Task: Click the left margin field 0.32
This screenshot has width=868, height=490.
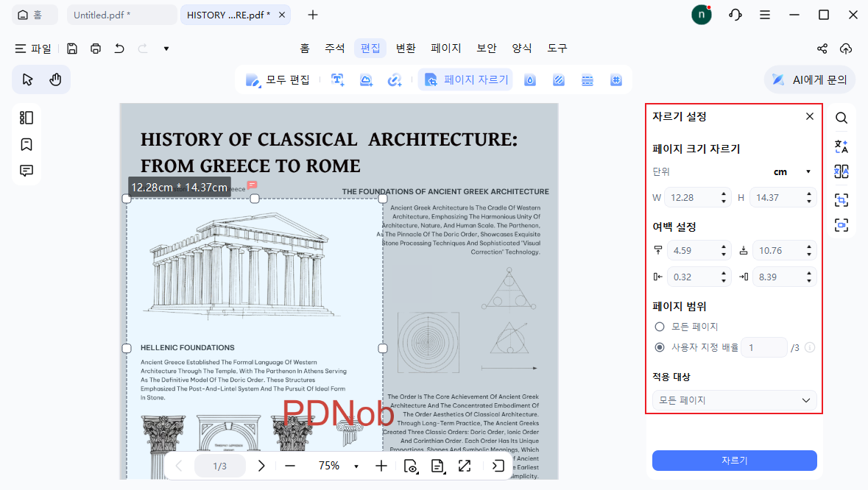Action: coord(699,277)
